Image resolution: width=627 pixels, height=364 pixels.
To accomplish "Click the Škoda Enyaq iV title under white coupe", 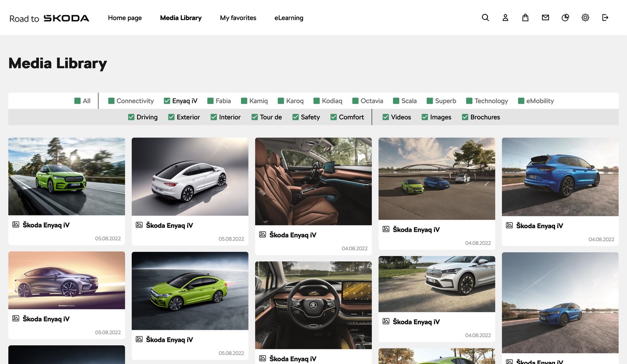I will tap(169, 225).
